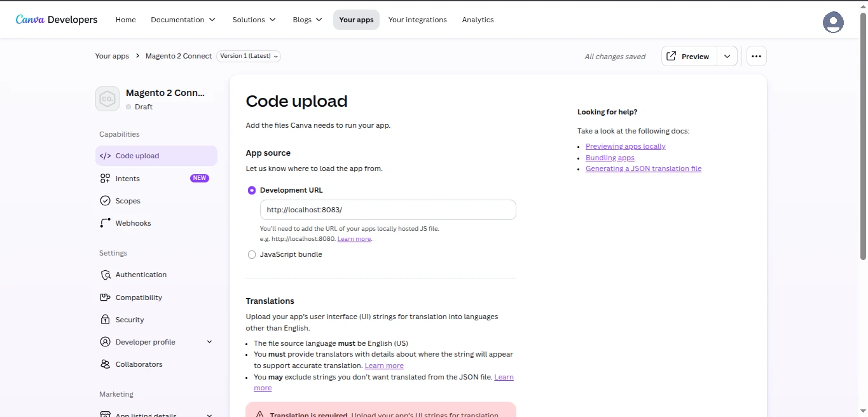The height and width of the screenshot is (417, 868).
Task: Open the Your apps tab
Action: [x=356, y=20]
